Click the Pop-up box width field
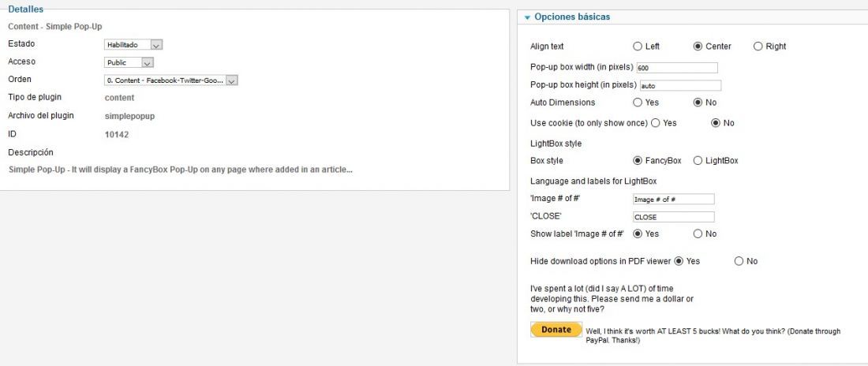The image size is (868, 366). [677, 68]
